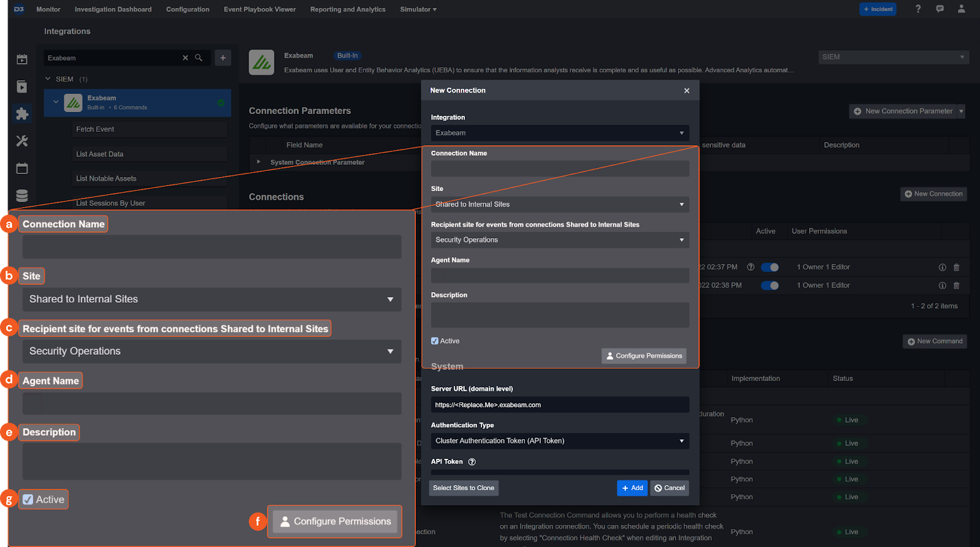This screenshot has width=980, height=547.
Task: Go to the Monitor tab
Action: tap(48, 9)
